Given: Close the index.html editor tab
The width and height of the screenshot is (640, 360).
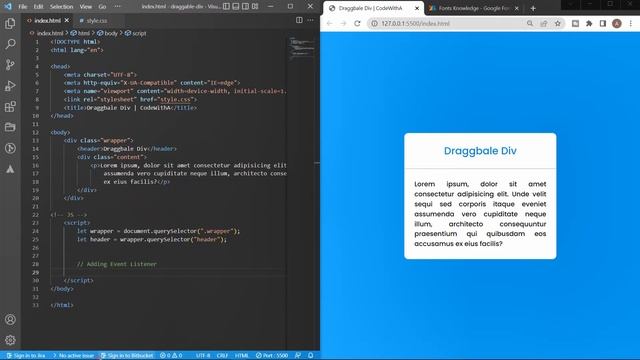Looking at the screenshot, I should 67,20.
